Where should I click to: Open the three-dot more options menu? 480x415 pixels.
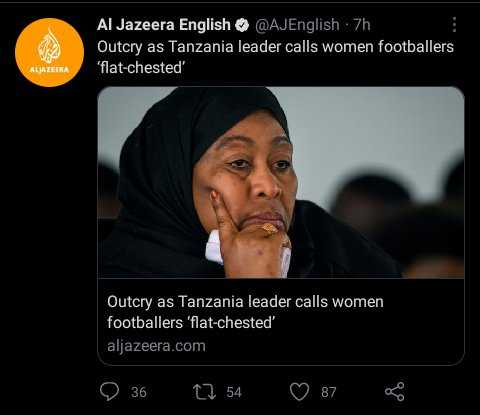[x=454, y=25]
